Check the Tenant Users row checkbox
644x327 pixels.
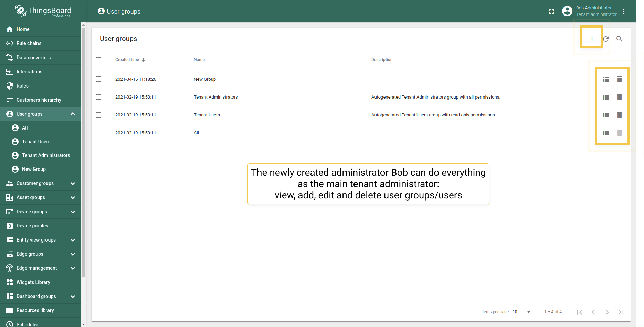click(x=98, y=115)
